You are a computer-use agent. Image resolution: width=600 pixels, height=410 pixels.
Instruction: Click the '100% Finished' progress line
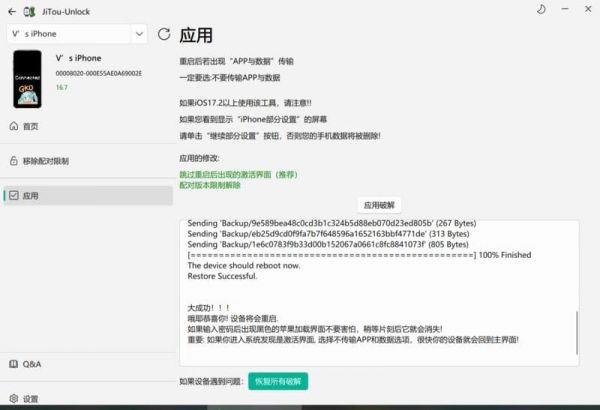point(359,255)
